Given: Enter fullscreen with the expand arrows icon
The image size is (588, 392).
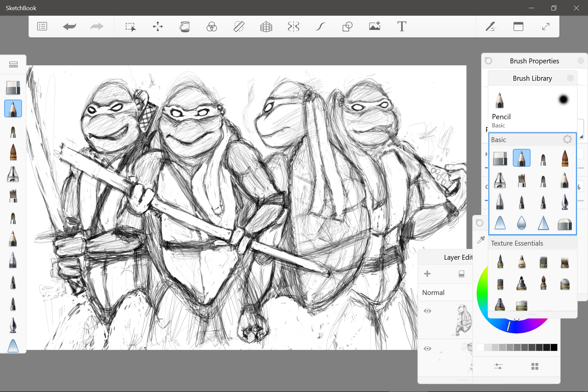Looking at the screenshot, I should tap(546, 26).
